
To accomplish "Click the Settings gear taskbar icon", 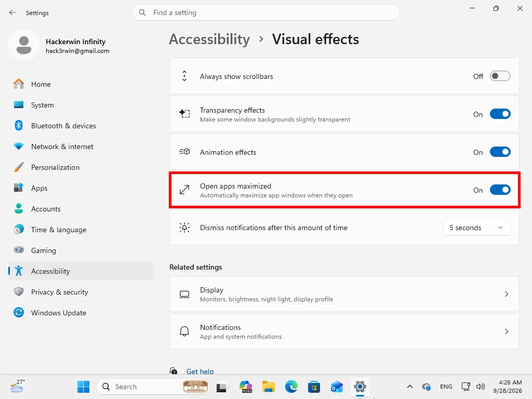I will click(x=360, y=387).
